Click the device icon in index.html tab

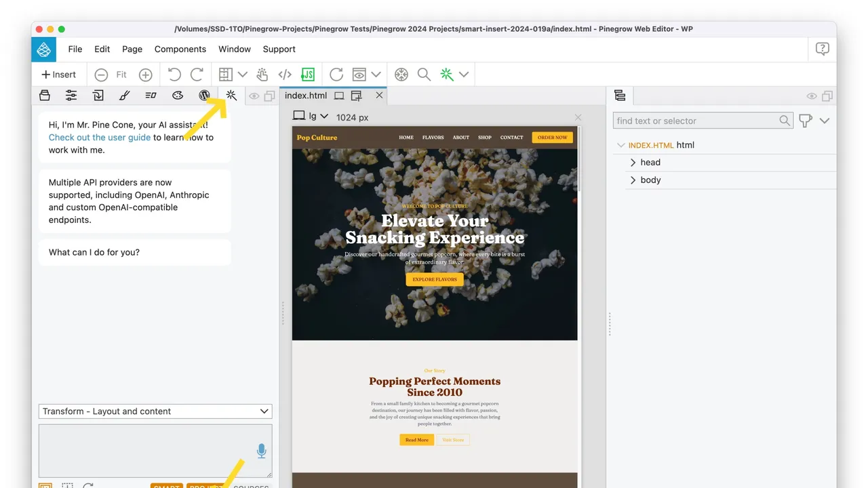pos(339,96)
